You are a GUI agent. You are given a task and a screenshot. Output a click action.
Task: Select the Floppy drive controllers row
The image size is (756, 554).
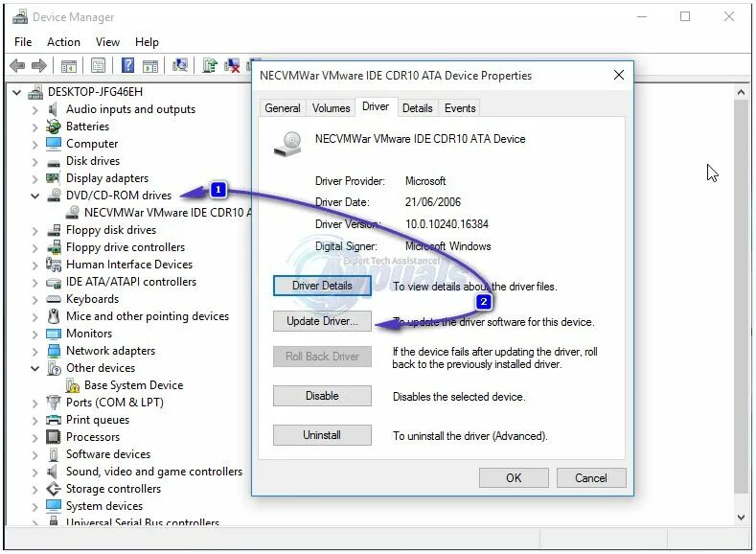tap(126, 247)
